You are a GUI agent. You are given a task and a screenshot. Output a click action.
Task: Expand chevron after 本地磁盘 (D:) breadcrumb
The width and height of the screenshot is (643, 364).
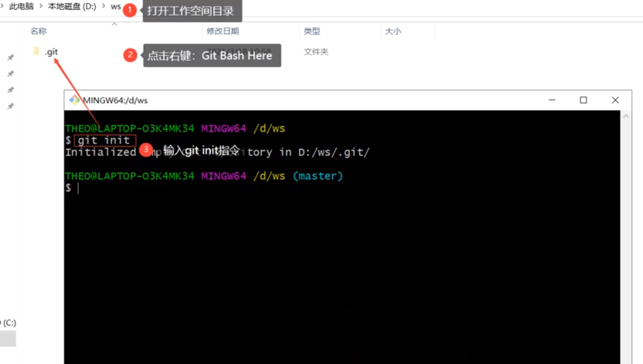tap(103, 6)
